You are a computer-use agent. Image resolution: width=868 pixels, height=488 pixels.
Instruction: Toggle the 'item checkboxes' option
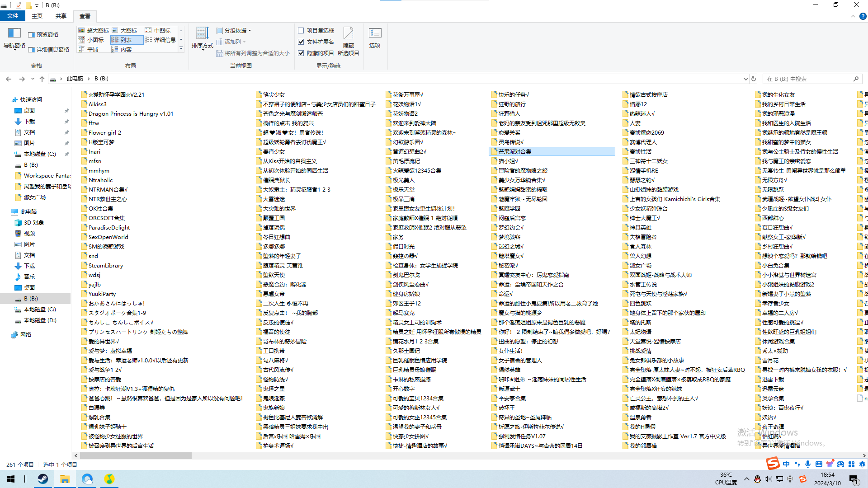click(x=302, y=30)
